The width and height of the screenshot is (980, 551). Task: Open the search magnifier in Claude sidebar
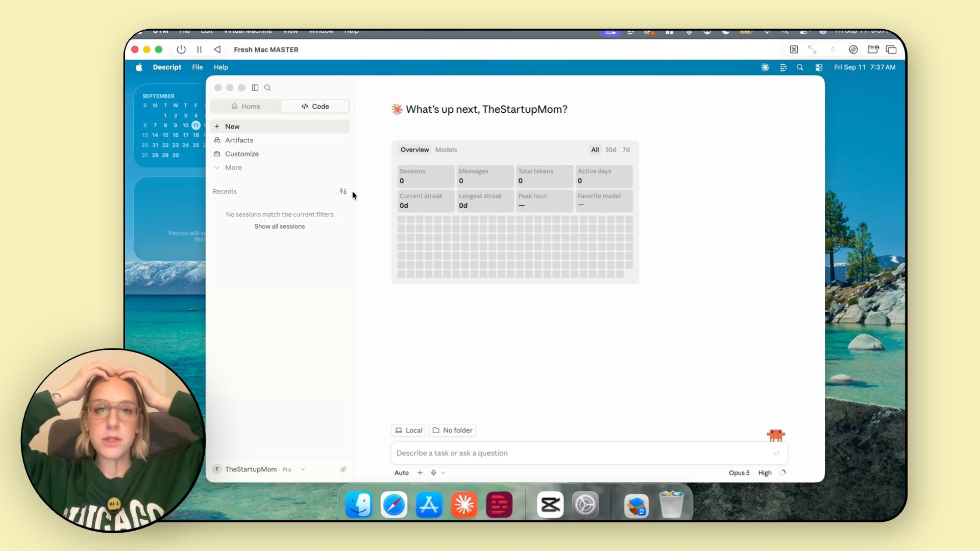click(x=267, y=88)
